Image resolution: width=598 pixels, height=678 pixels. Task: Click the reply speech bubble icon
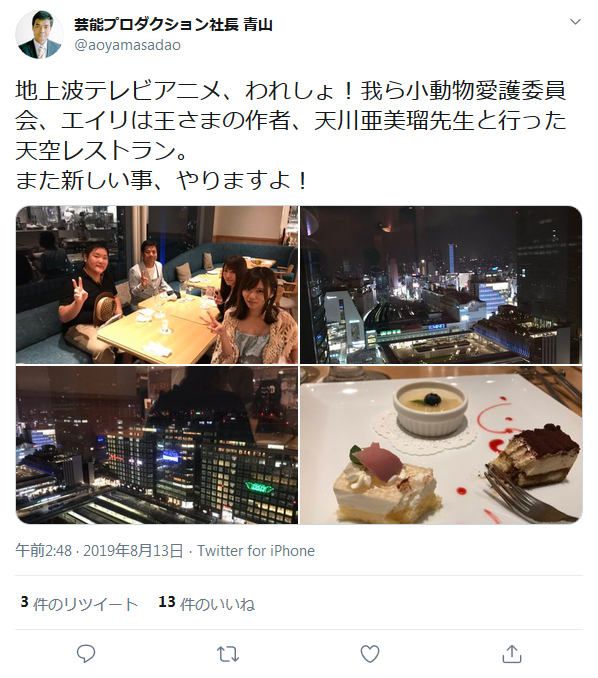tap(86, 654)
